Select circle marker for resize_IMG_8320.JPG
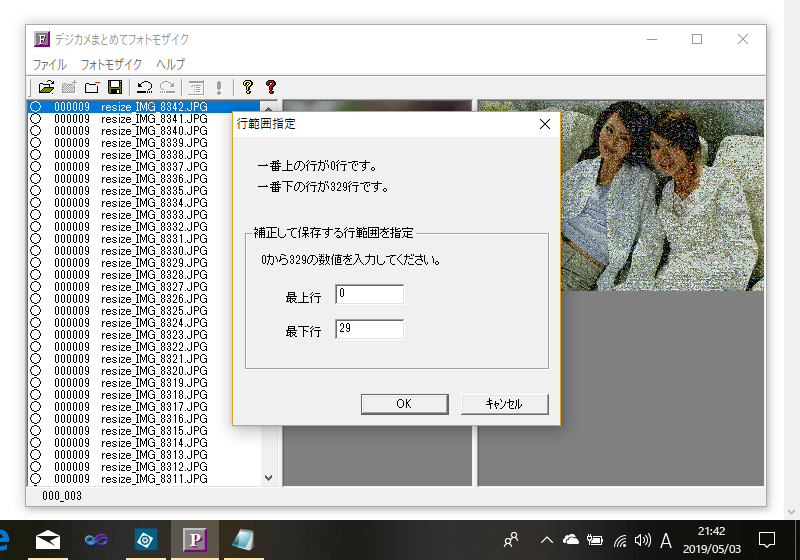This screenshot has width=800, height=560. (36, 371)
